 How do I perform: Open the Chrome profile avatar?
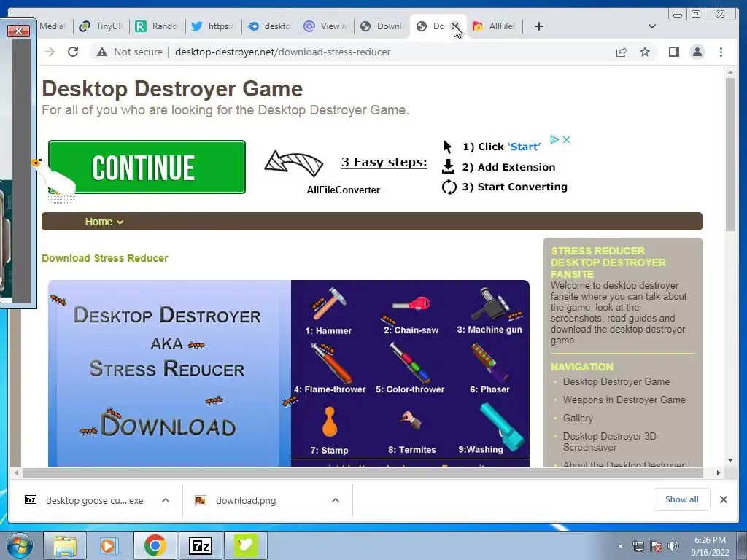697,52
